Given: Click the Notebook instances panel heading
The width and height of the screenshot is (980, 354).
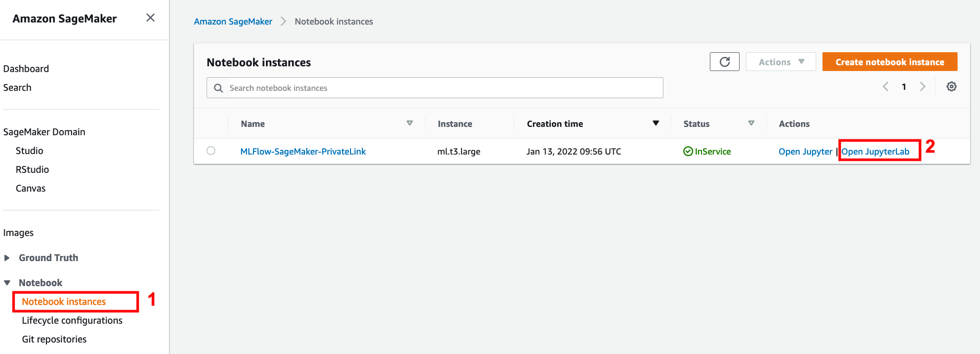Looking at the screenshot, I should coord(259,63).
